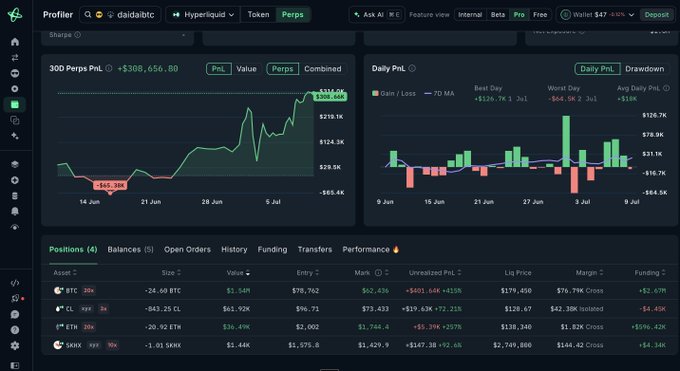Open the database cylinder sidebar icon

(x=15, y=196)
